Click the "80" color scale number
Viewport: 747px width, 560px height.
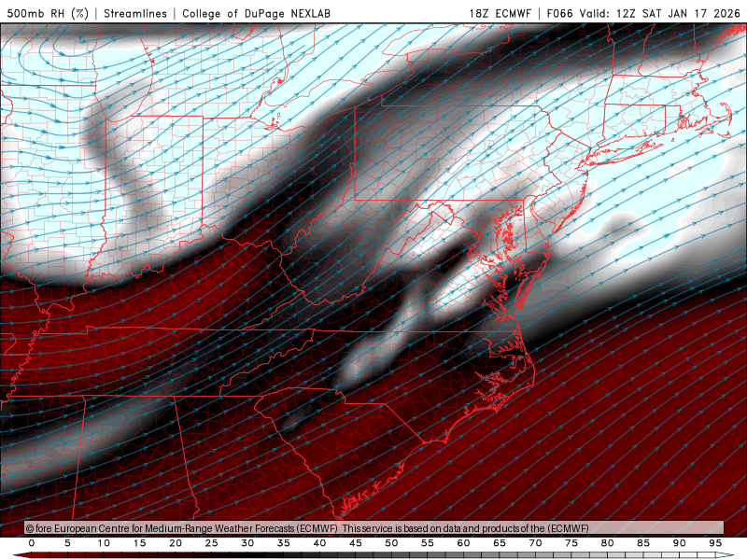[x=607, y=543]
